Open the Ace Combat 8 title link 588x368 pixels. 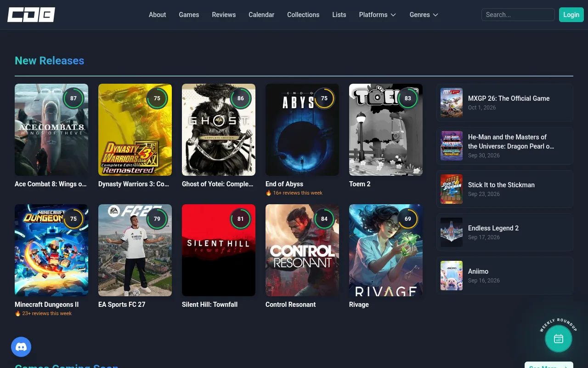tap(51, 184)
